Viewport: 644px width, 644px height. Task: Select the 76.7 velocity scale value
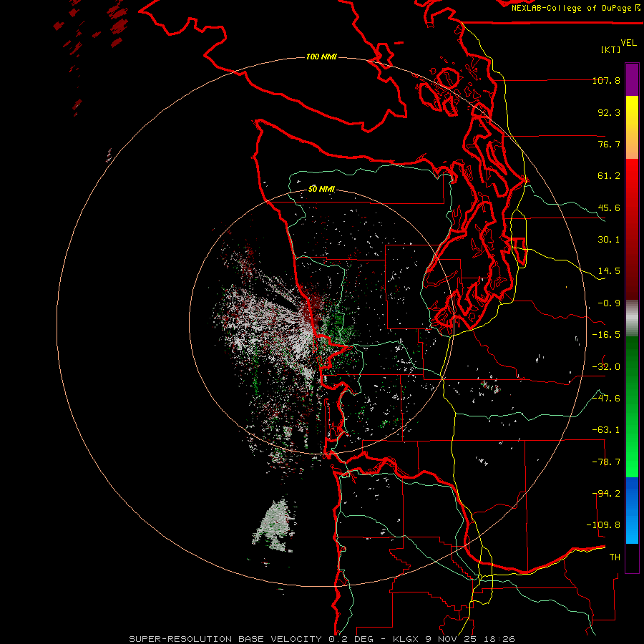pyautogui.click(x=609, y=144)
